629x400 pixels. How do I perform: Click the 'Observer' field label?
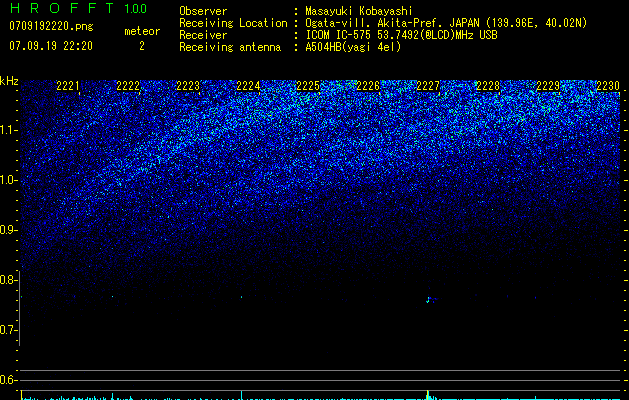[203, 11]
